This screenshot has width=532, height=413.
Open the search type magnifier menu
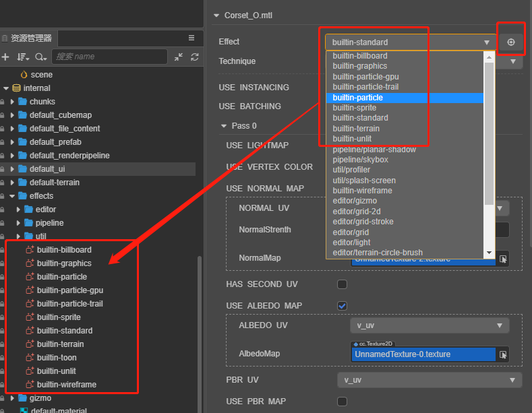coord(40,57)
